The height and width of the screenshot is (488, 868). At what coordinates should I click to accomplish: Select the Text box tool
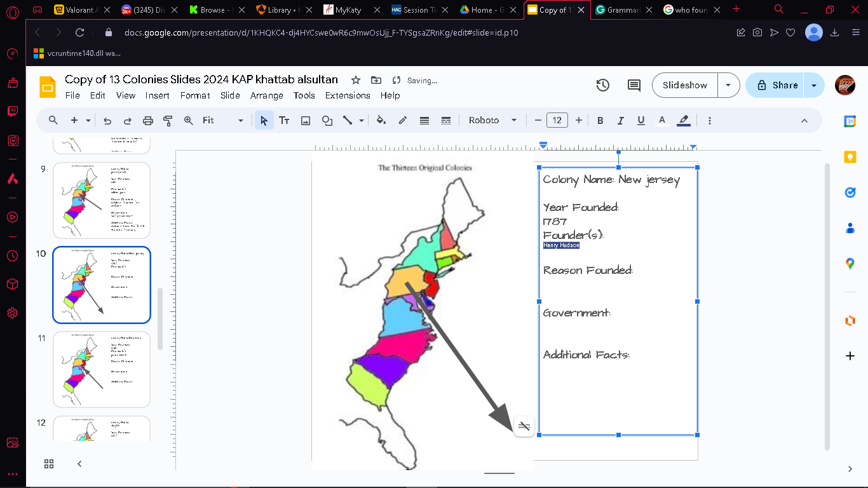(285, 120)
